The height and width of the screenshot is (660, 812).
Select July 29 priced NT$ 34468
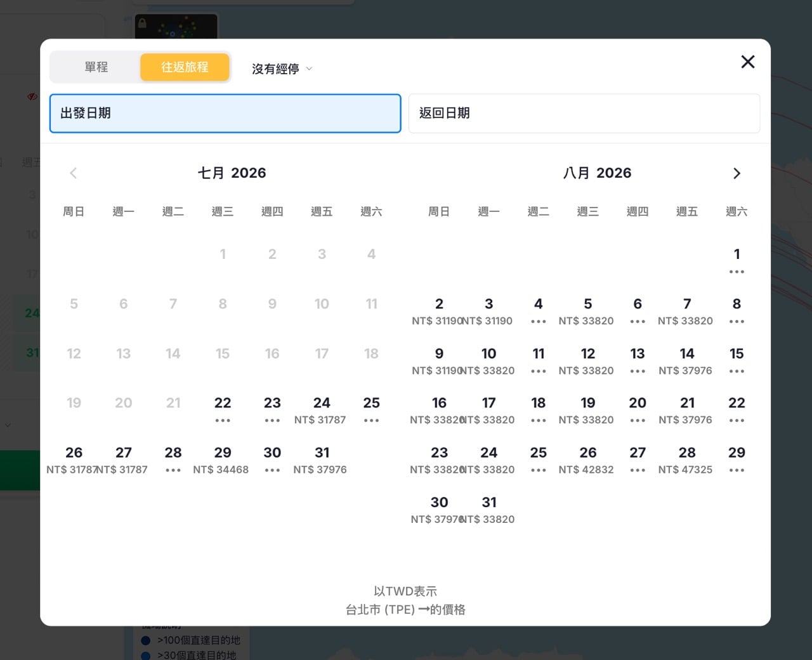223,459
